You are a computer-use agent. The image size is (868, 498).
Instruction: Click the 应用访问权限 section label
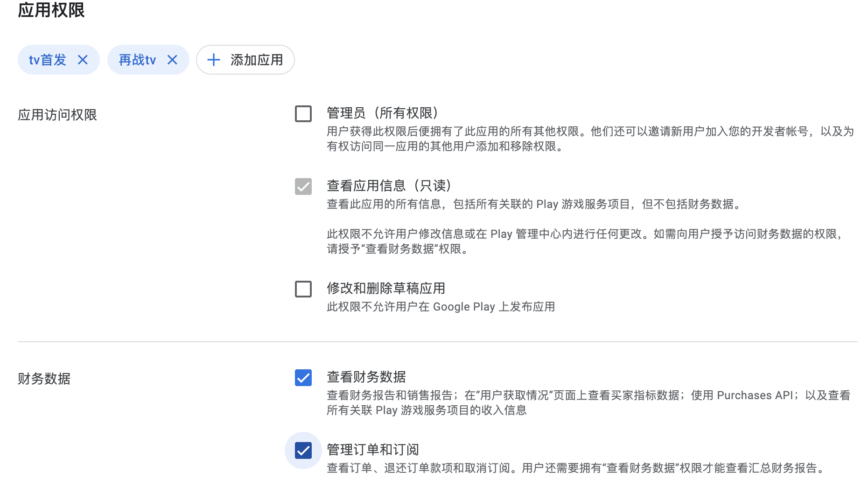57,113
